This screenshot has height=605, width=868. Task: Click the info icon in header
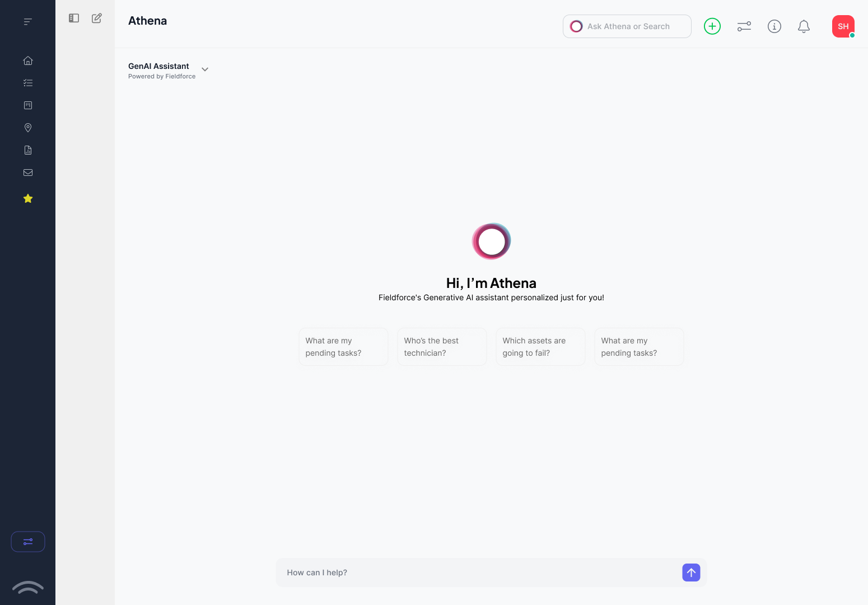coord(774,26)
